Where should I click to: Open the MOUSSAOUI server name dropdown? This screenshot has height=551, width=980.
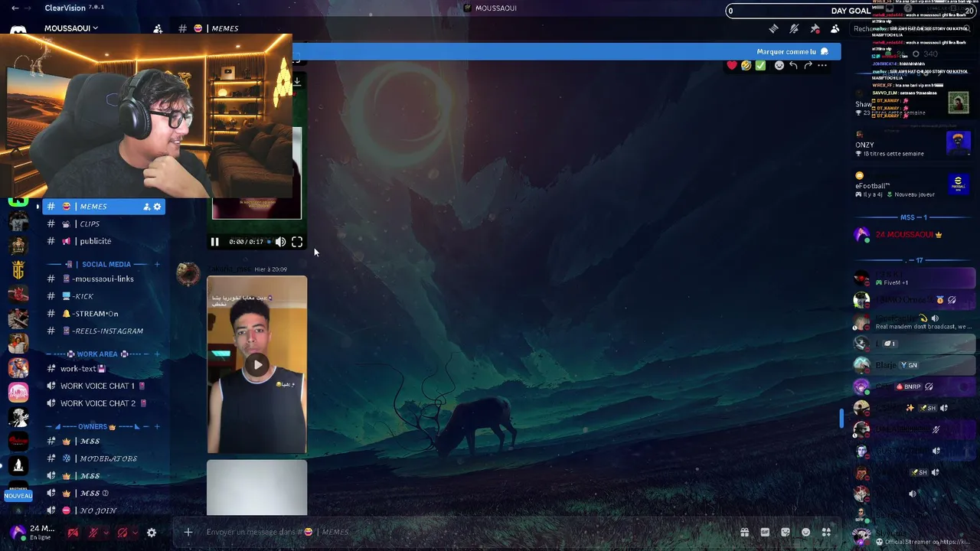click(71, 28)
